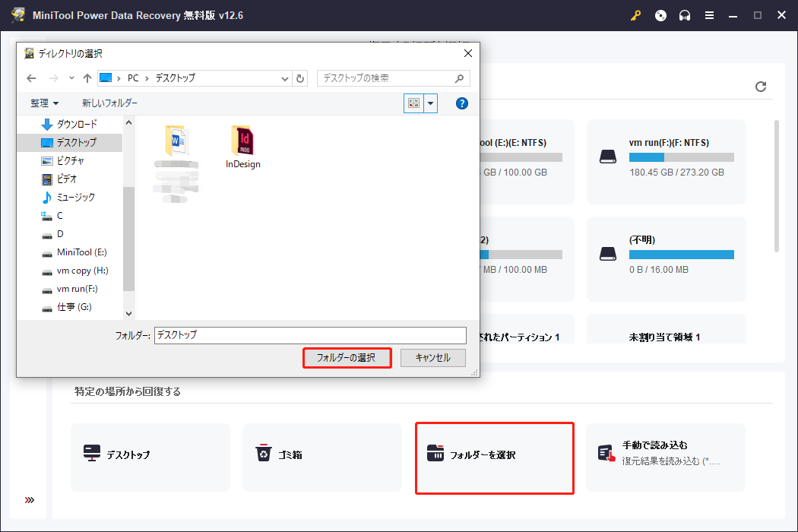
Task: Click キャンセル to dismiss dialog
Action: 432,358
